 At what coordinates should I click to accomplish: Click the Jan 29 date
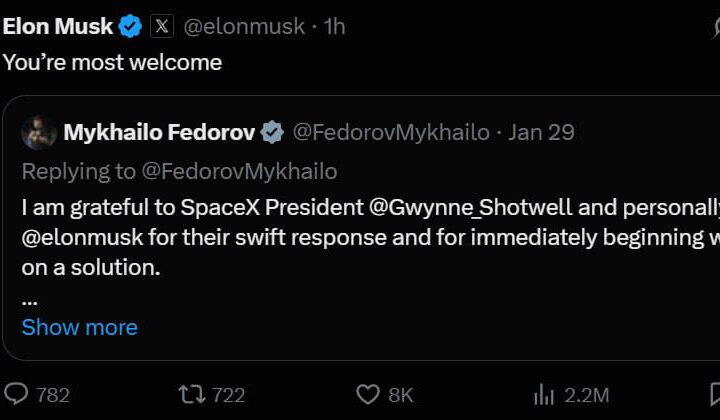541,132
